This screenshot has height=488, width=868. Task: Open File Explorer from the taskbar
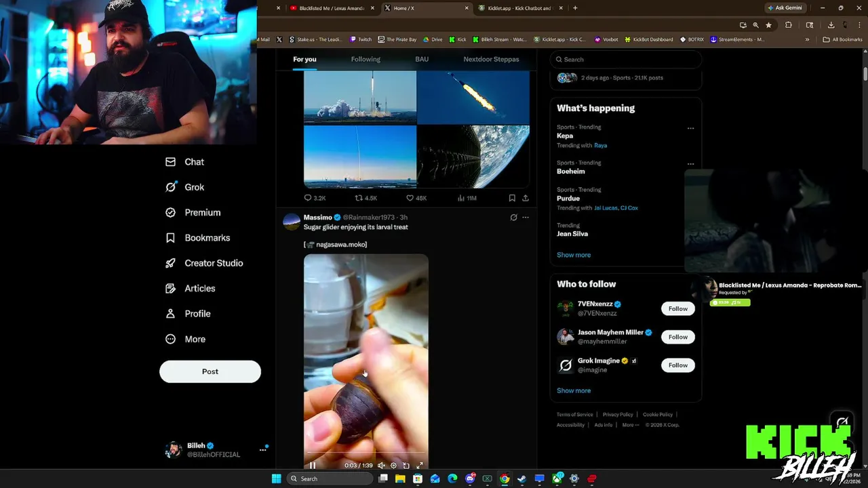click(400, 479)
